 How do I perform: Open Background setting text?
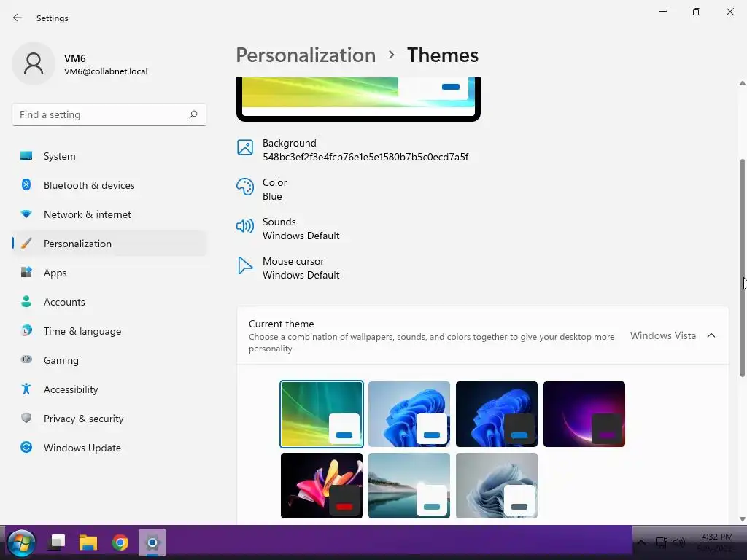point(365,150)
